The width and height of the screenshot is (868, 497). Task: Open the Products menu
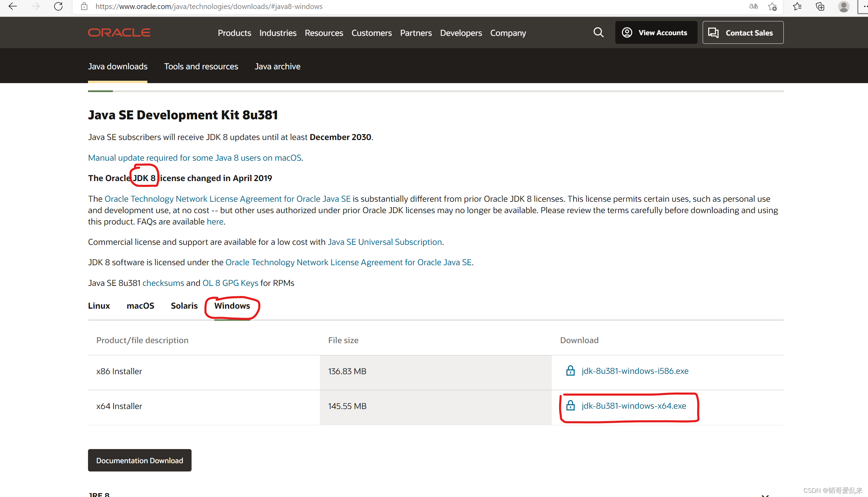[234, 33]
